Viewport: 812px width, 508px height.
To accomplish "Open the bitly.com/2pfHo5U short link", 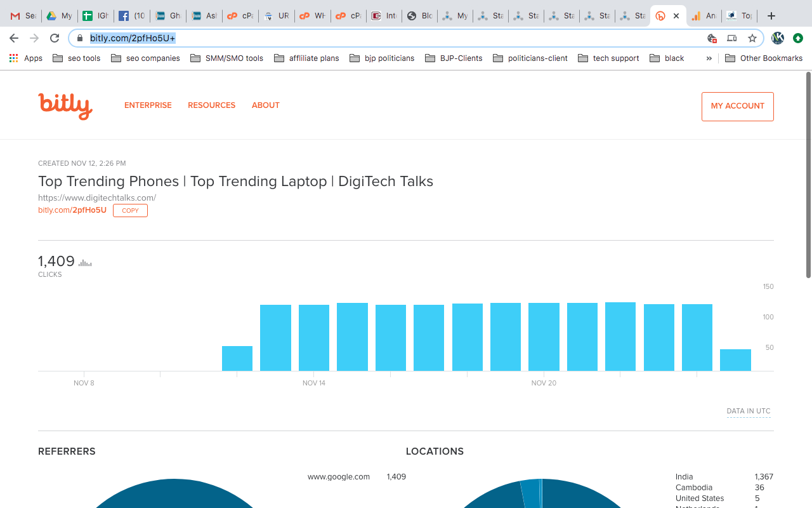I will (x=72, y=210).
